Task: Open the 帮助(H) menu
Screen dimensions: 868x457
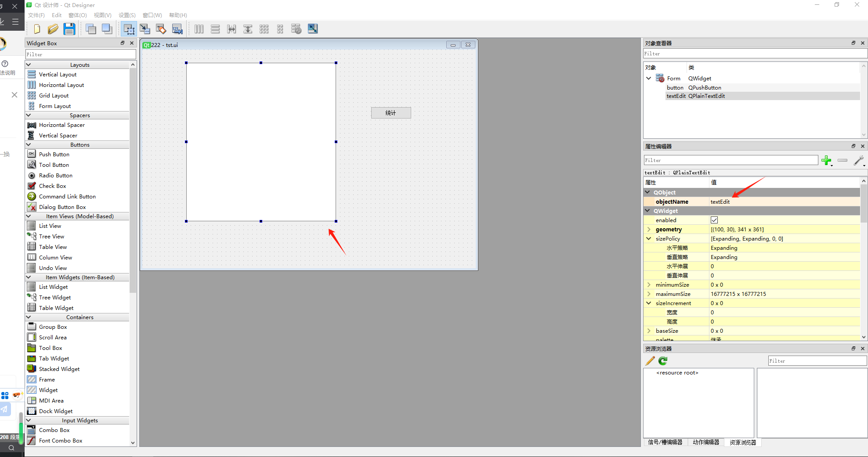Action: [178, 15]
